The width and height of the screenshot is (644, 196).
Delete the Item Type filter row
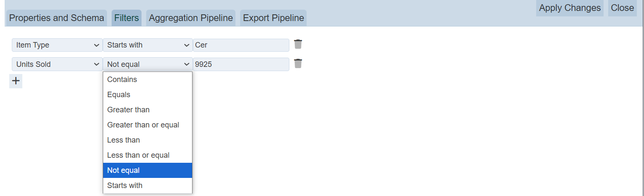(x=298, y=44)
